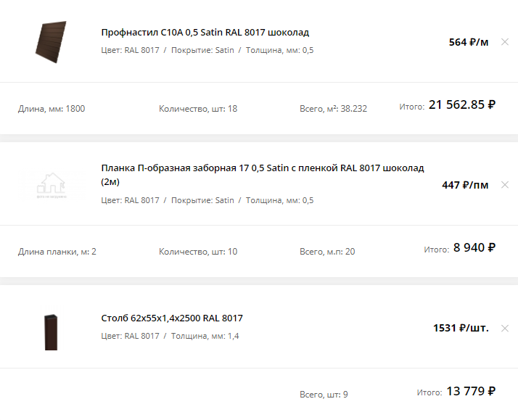Click the 447 ₽/пм unit price
Screen dimensions: 518x420
465,185
